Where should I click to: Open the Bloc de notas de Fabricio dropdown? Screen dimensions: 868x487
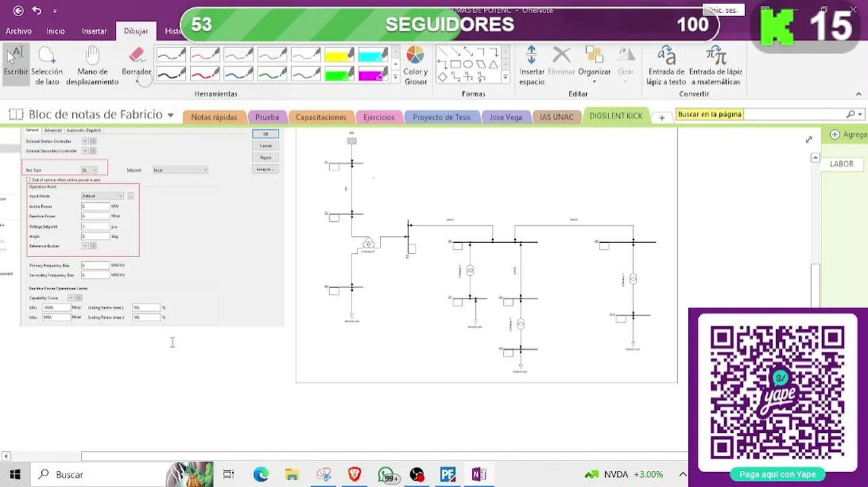[x=170, y=115]
